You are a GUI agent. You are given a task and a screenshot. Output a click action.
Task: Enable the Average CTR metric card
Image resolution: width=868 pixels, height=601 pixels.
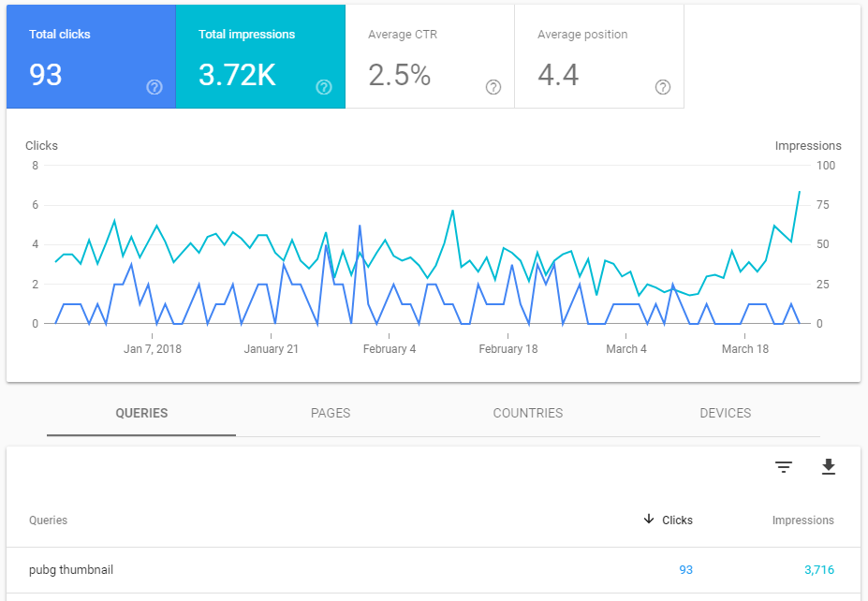[x=429, y=57]
